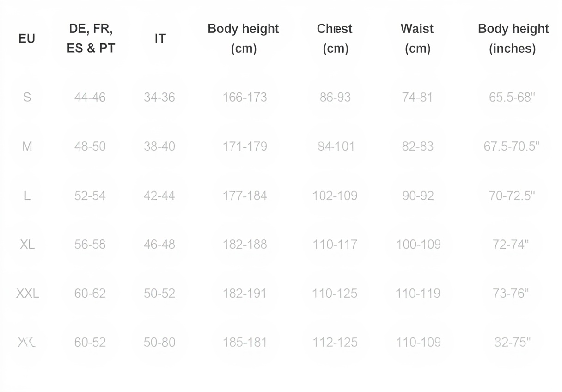This screenshot has height=392, width=562.
Task: Select the 38-40 IT size cell
Action: click(x=159, y=147)
